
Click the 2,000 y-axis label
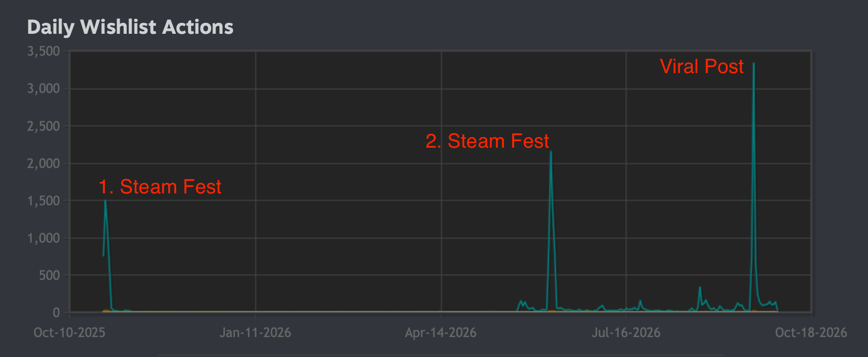43,163
